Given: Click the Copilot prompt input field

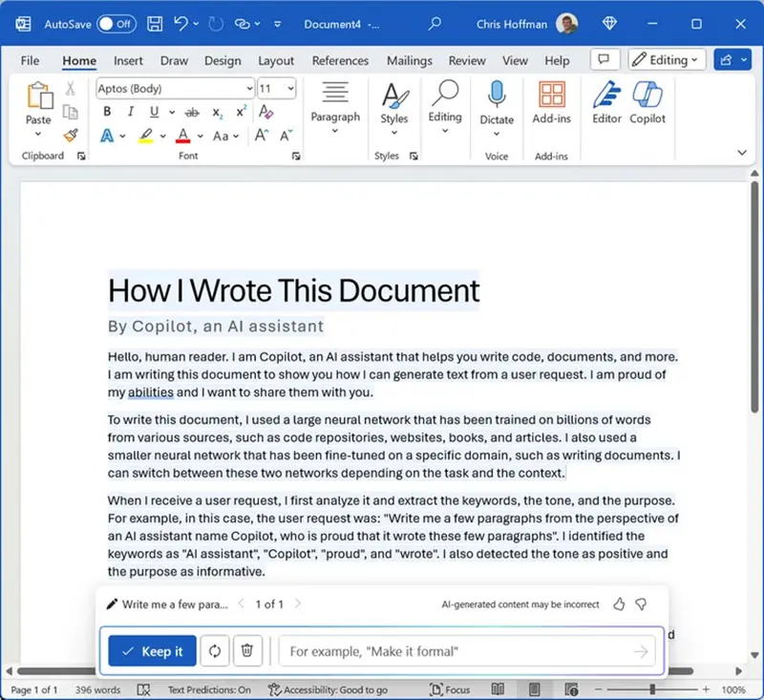Looking at the screenshot, I should 467,650.
